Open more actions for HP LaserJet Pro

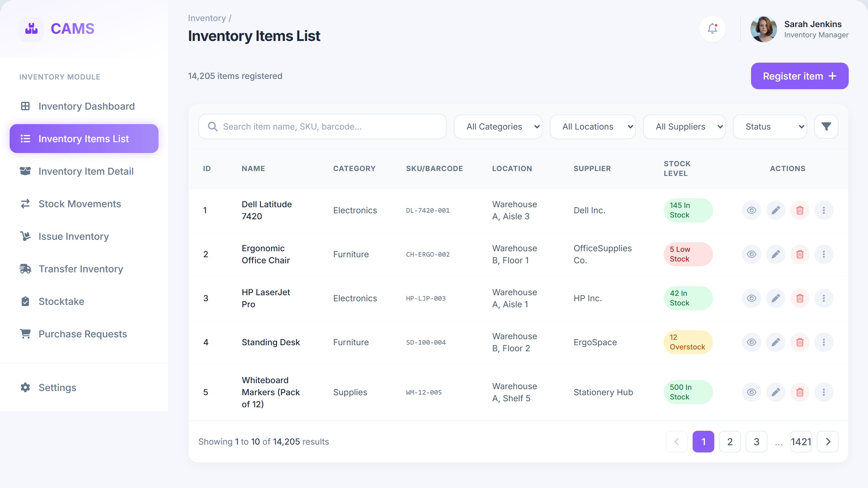[824, 299]
